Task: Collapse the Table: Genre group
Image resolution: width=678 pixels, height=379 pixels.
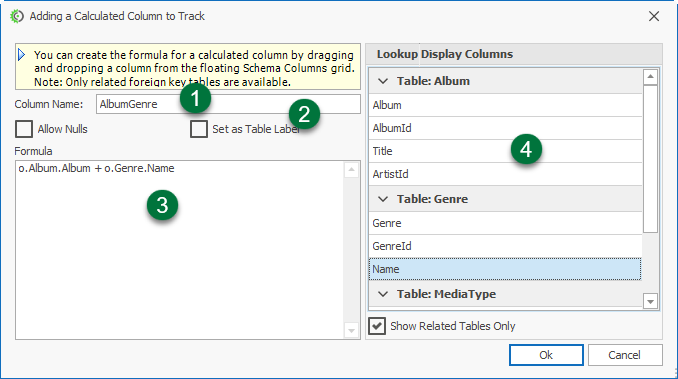Action: [x=383, y=199]
